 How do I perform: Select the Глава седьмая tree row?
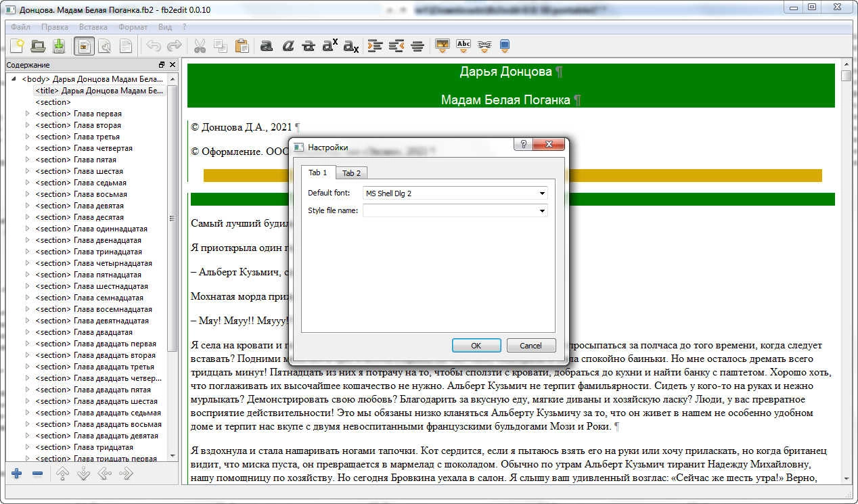(x=81, y=183)
